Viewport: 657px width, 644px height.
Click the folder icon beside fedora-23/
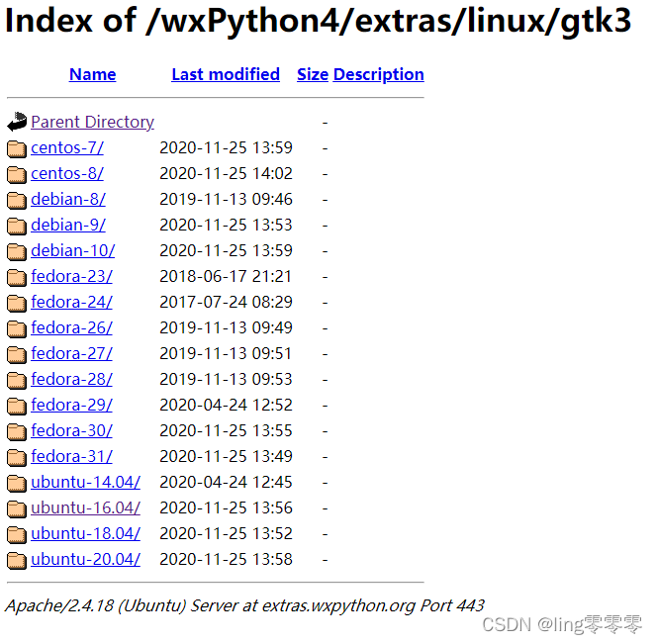tap(17, 277)
